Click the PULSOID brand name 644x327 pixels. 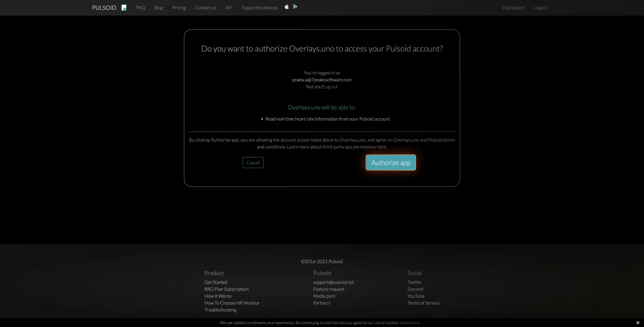tap(104, 8)
